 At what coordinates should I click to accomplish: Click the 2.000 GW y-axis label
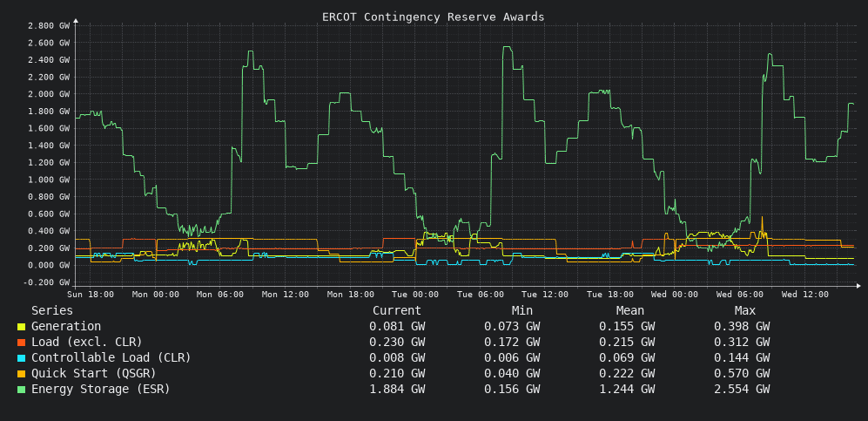click(x=49, y=94)
